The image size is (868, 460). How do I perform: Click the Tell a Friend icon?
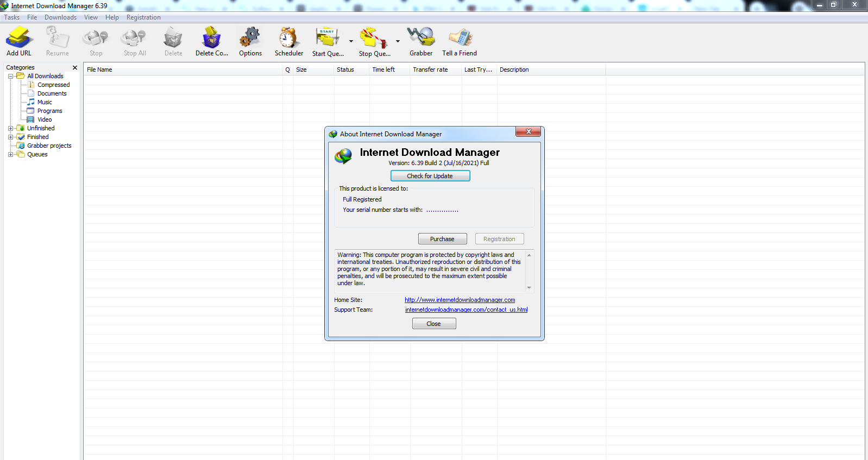click(460, 38)
